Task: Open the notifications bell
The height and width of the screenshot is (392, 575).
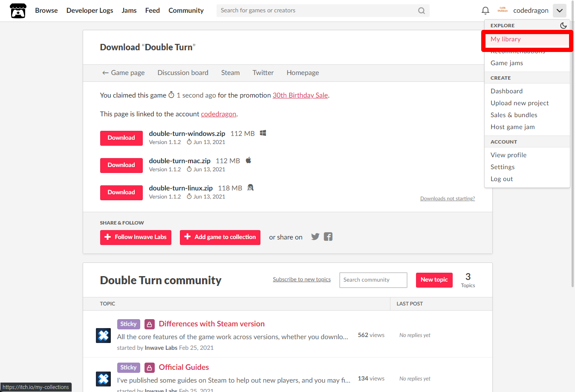Action: point(485,11)
